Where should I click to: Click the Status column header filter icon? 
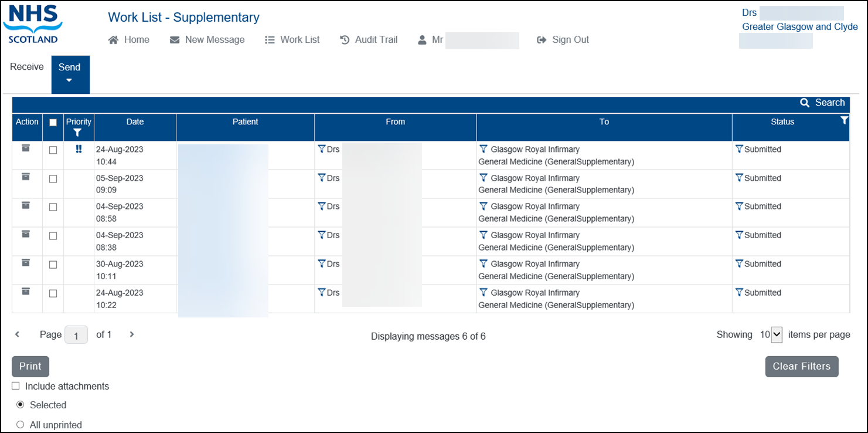[x=844, y=120]
